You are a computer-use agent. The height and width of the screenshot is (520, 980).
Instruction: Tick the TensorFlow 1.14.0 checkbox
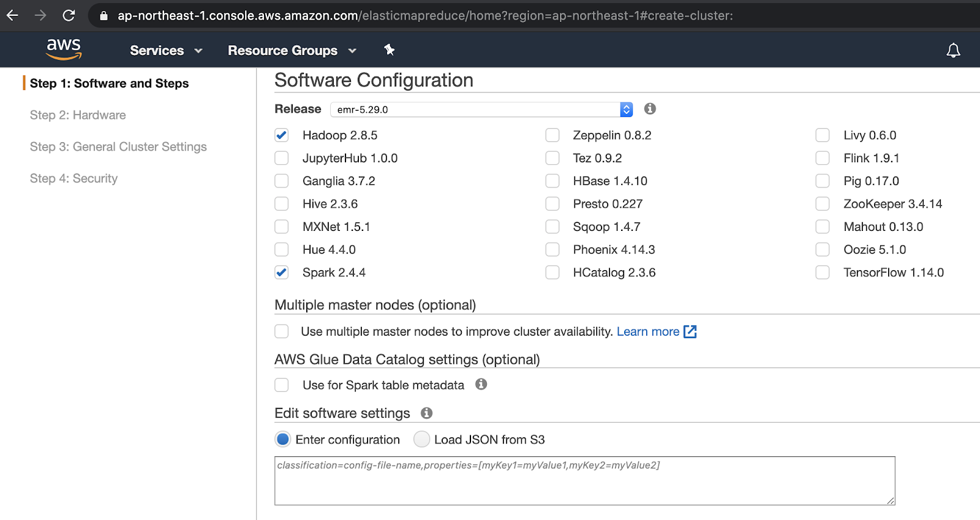tap(823, 273)
